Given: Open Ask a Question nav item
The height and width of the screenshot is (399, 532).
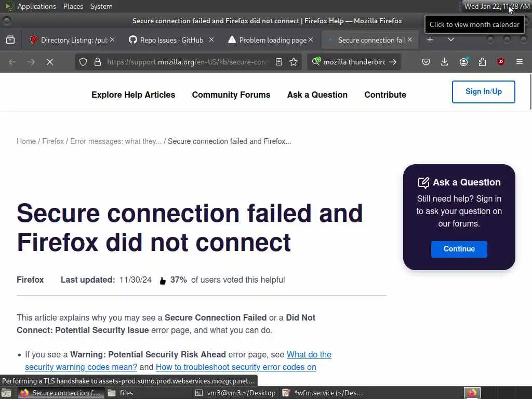Looking at the screenshot, I should point(317,95).
